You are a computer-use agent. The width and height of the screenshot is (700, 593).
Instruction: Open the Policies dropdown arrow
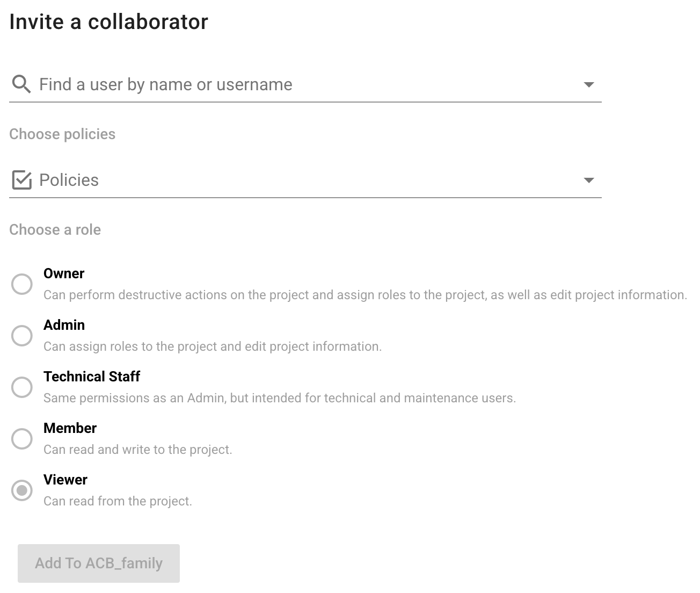pos(589,180)
